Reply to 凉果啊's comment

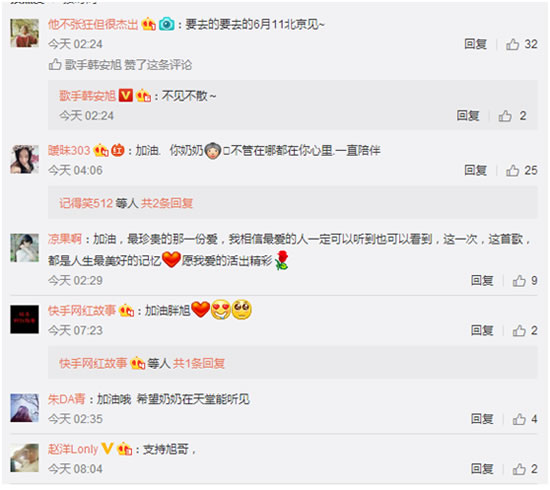coord(482,281)
